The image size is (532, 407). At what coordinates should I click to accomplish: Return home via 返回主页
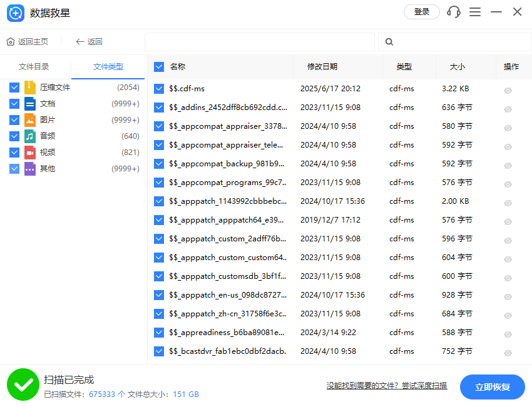28,42
